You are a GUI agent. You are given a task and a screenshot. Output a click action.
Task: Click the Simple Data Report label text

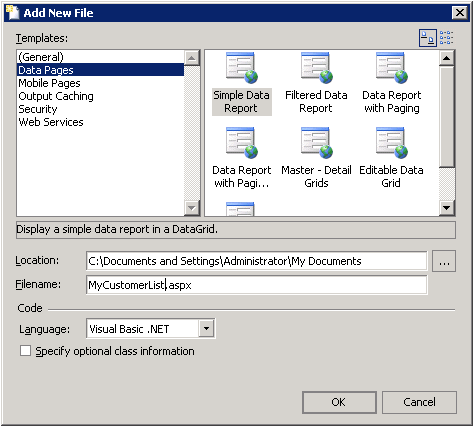point(242,102)
